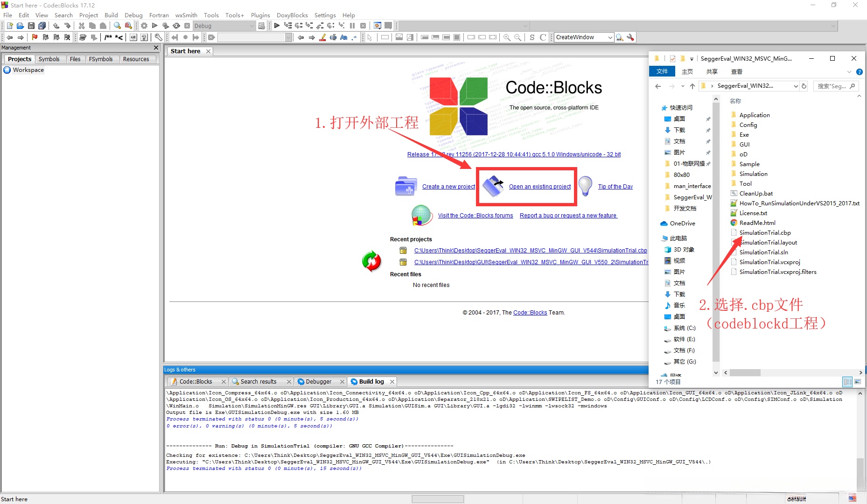Viewport: 867px width, 504px height.
Task: Click the search icon beside CreateWindow box
Action: point(620,37)
